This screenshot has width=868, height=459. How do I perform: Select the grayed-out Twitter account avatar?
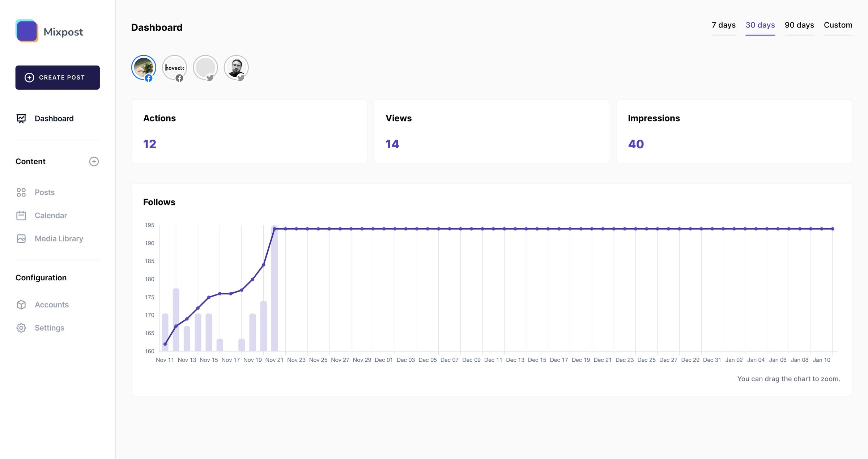205,67
